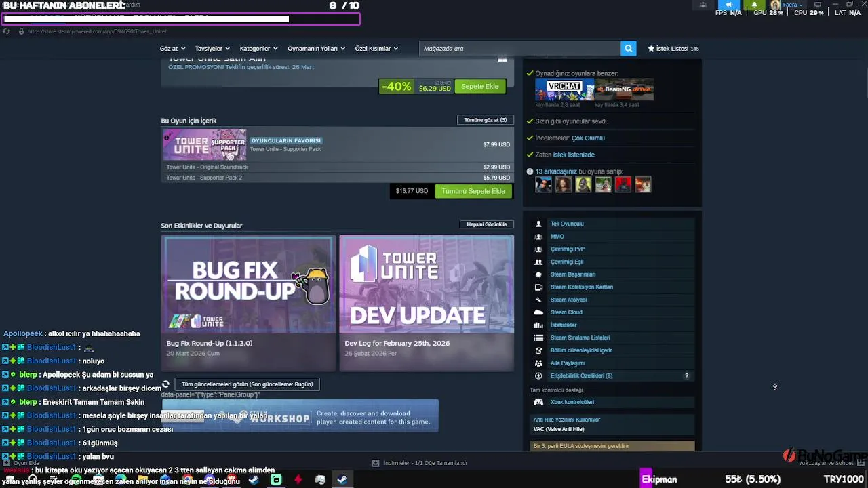Click the question mark next to Erişilebilirlik Özellikleri
Image resolution: width=868 pixels, height=488 pixels.
tap(686, 376)
